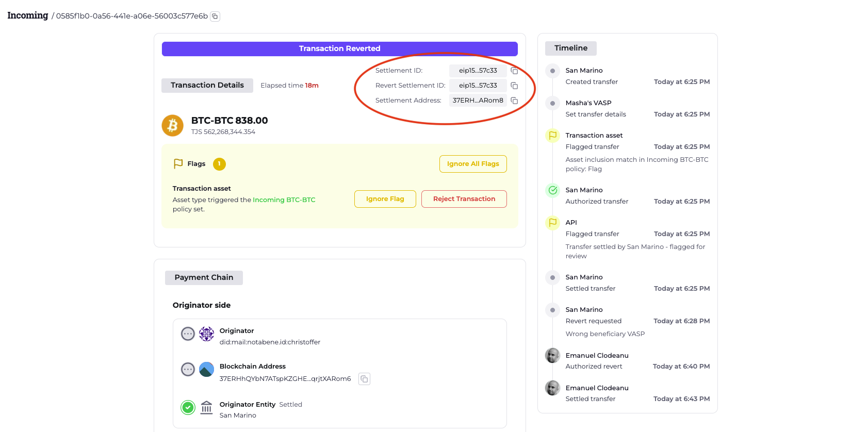Click the Revert Settlement ID value field
Screen dimensions: 868x432
[478, 86]
